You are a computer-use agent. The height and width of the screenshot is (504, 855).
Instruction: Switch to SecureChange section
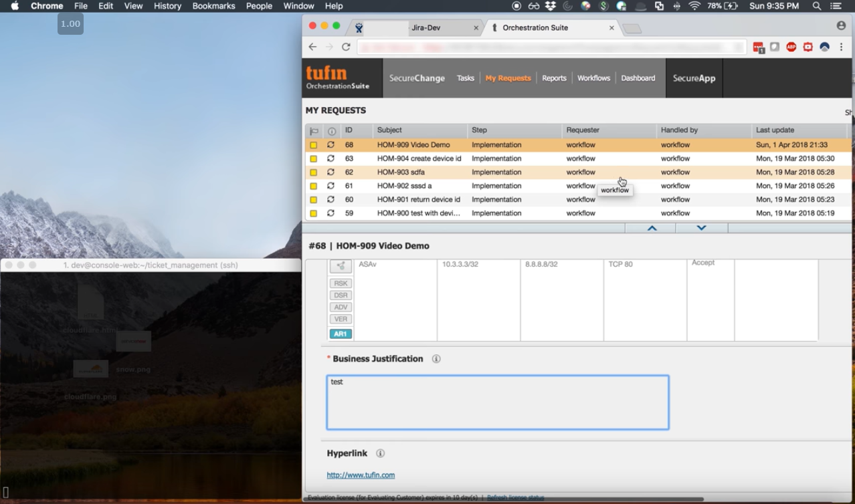[x=417, y=78]
